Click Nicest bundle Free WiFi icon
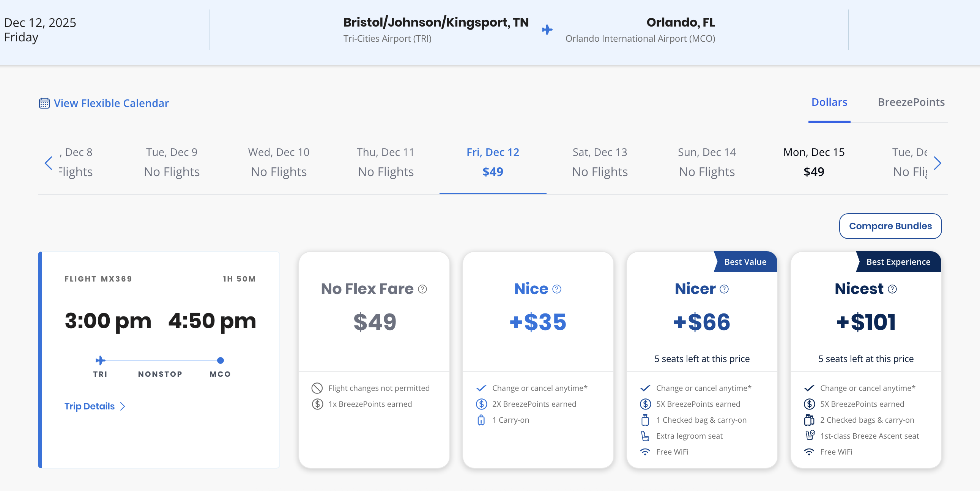Viewport: 980px width, 491px height. [x=809, y=452]
